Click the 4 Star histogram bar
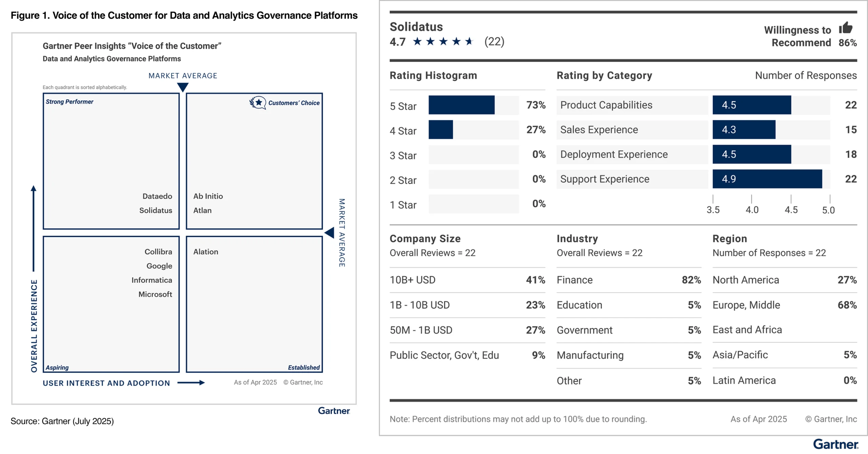The width and height of the screenshot is (868, 454). (440, 130)
